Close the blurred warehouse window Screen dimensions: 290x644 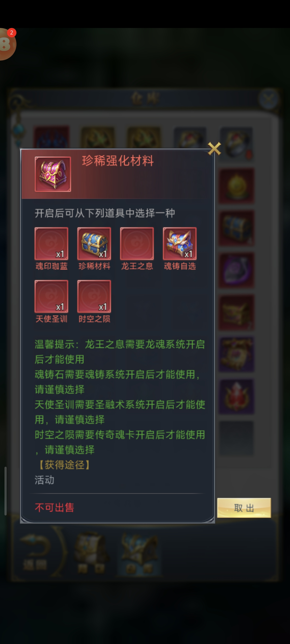(268, 99)
